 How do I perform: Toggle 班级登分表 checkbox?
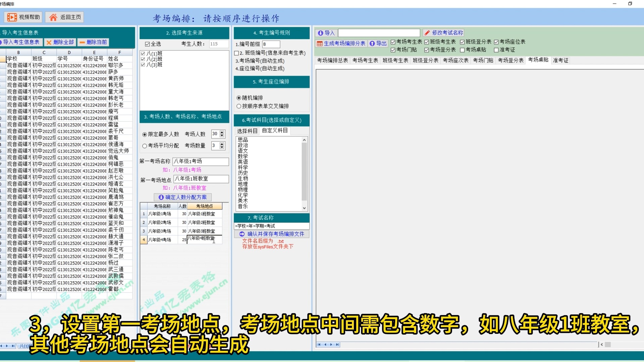[x=462, y=42]
